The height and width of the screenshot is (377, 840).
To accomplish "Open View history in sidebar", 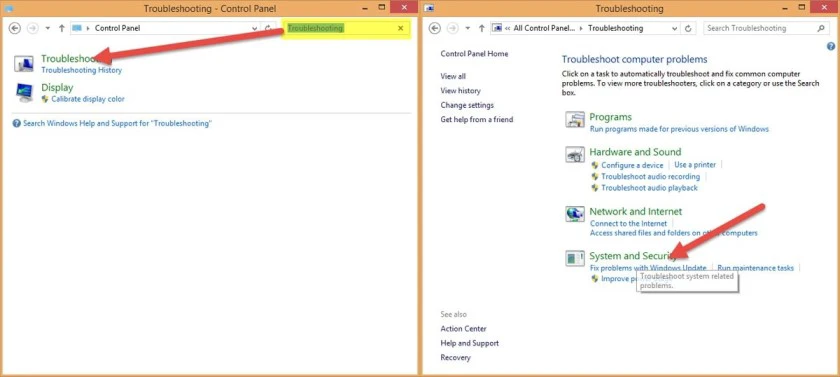I will (x=461, y=91).
